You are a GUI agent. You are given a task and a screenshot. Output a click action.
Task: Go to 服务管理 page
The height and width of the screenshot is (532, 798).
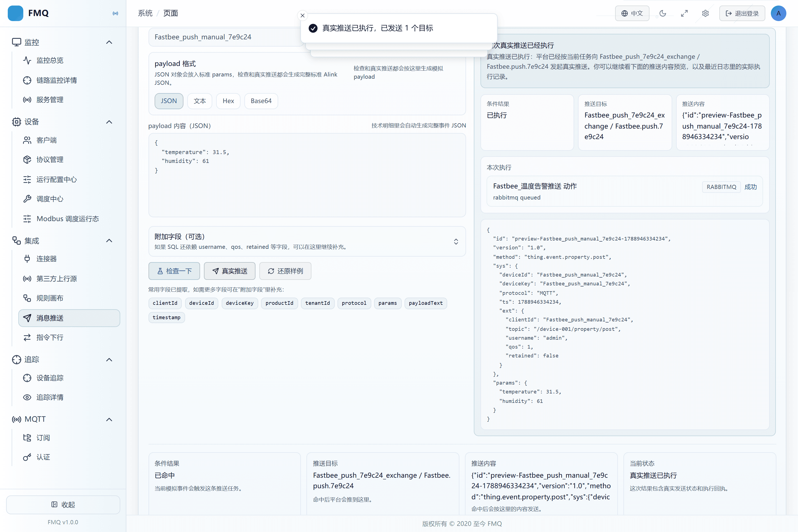coord(69,100)
